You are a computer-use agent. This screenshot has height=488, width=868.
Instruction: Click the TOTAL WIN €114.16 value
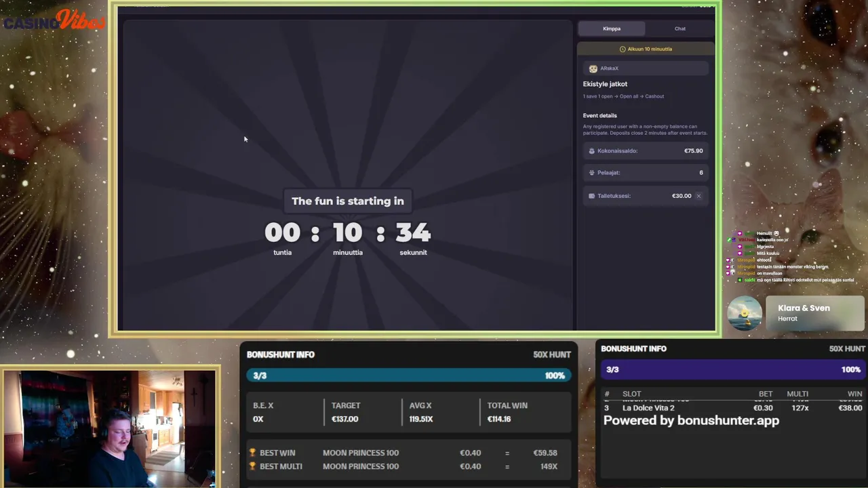pyautogui.click(x=499, y=419)
